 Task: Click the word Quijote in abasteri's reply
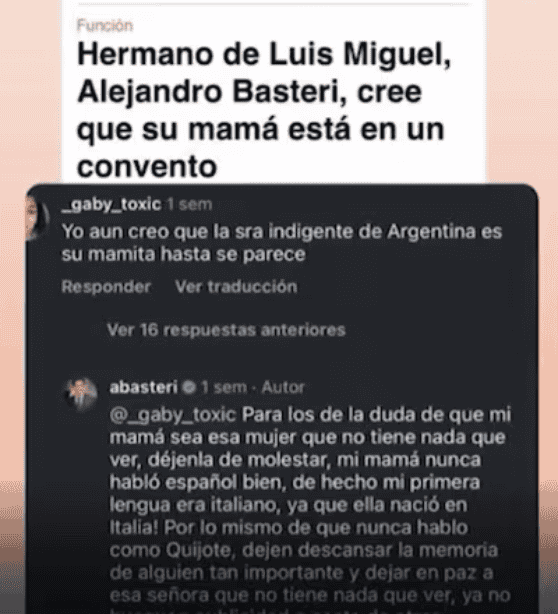pos(199,551)
